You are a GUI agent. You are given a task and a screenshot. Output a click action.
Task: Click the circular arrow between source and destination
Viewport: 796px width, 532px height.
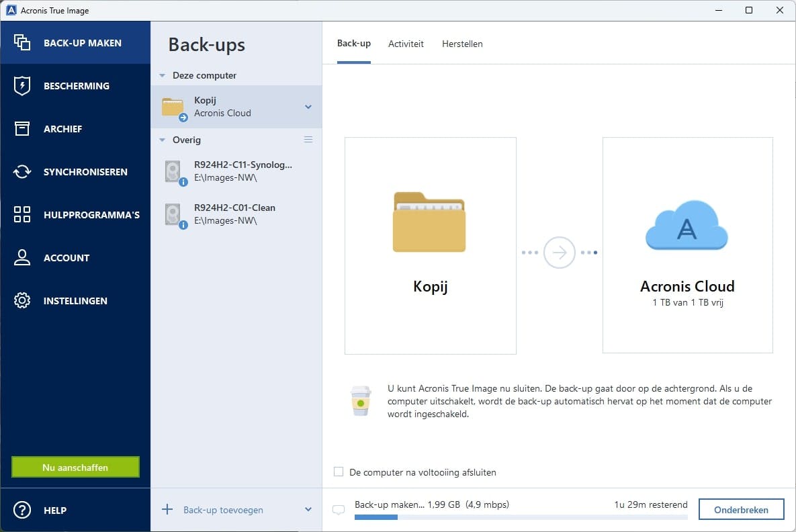click(560, 253)
